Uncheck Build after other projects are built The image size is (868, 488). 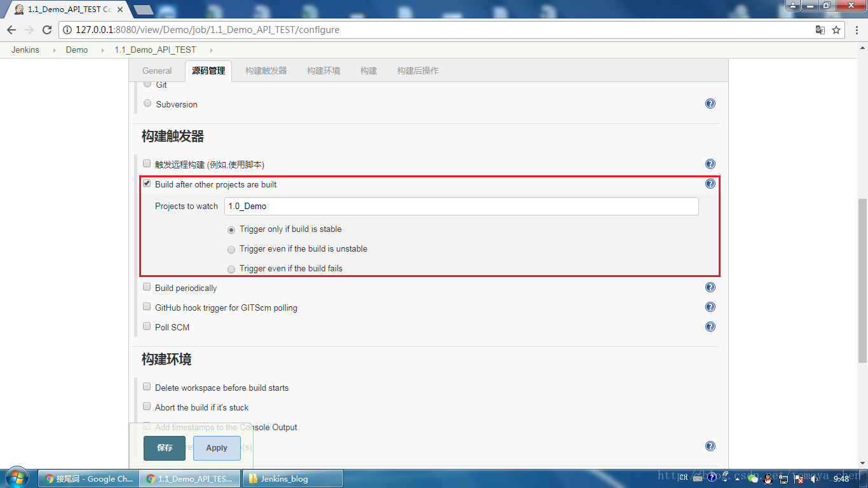click(x=147, y=183)
